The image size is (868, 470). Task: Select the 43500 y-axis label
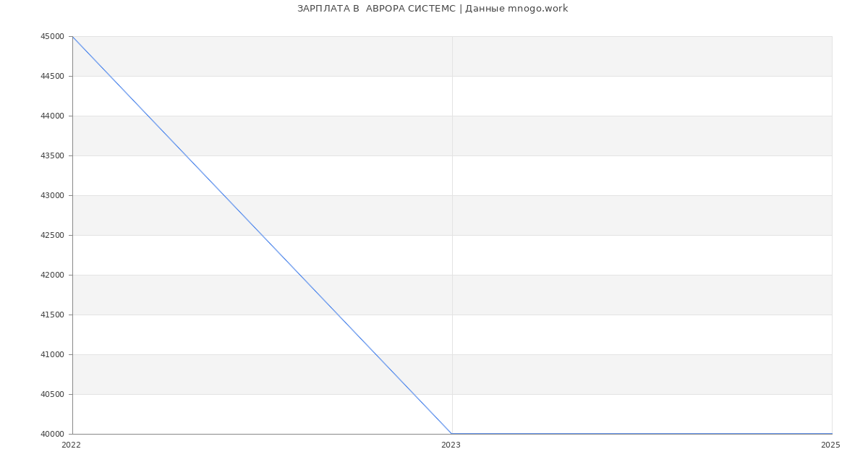pos(54,155)
